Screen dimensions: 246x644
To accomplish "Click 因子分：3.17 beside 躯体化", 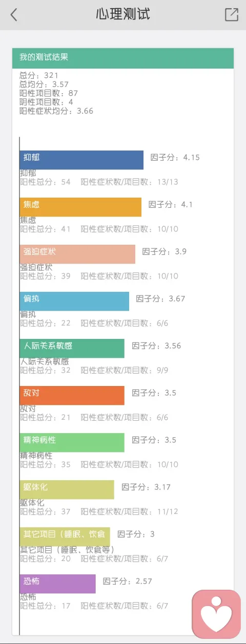I will tap(146, 487).
